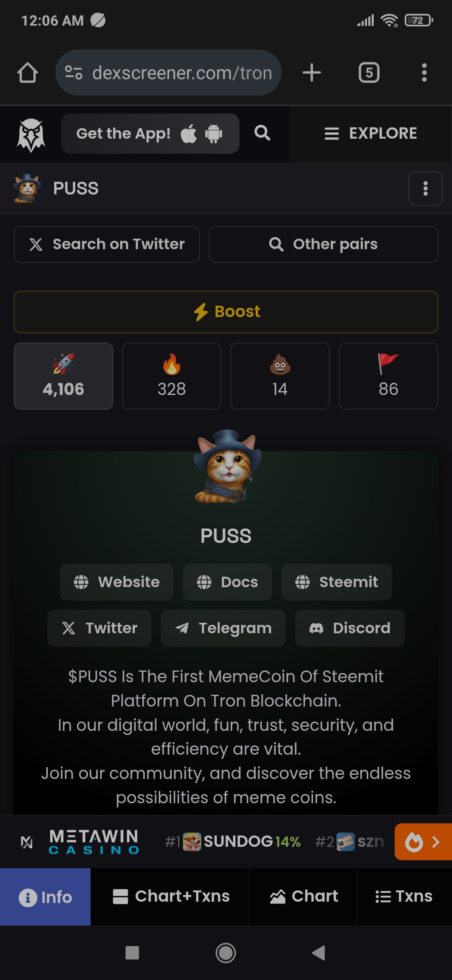Open search with the magnifier icon
Screen dimensions: 452x980
(x=262, y=133)
